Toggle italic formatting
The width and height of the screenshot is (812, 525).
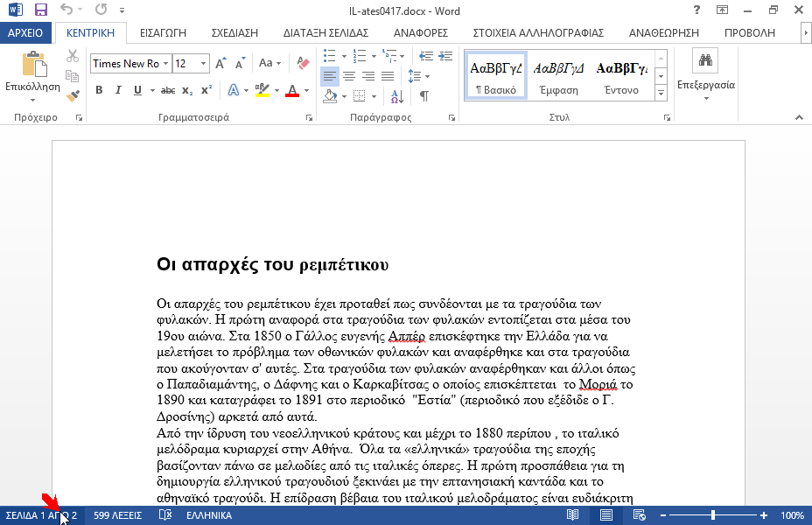coord(118,91)
